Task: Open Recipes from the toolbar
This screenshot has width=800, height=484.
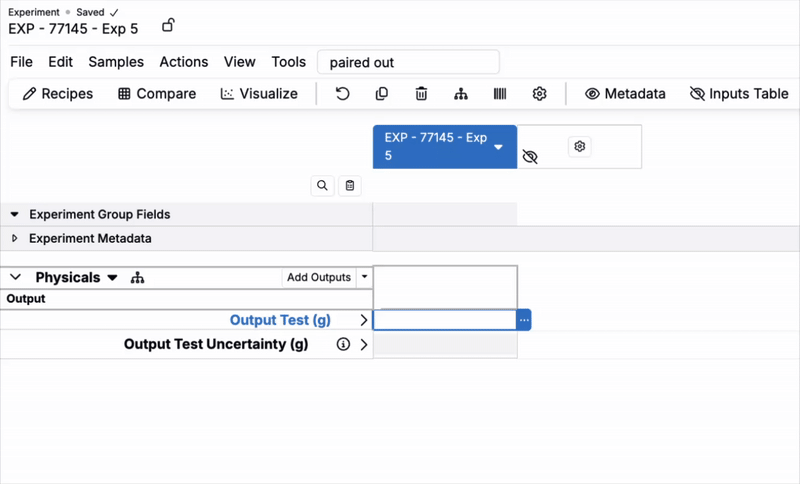Action: [x=58, y=93]
